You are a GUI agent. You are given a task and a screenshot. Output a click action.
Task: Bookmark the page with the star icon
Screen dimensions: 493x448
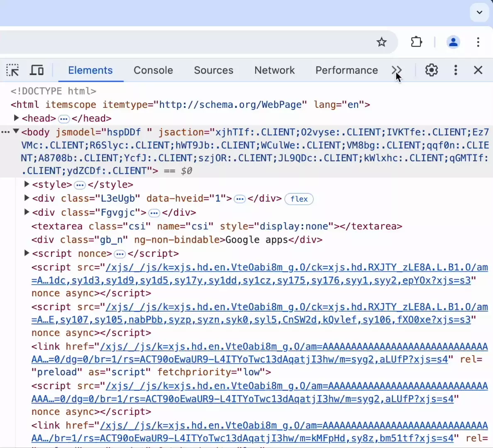click(x=381, y=42)
